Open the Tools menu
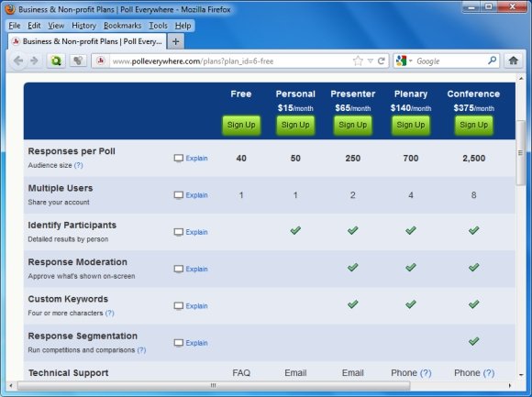 pyautogui.click(x=158, y=26)
